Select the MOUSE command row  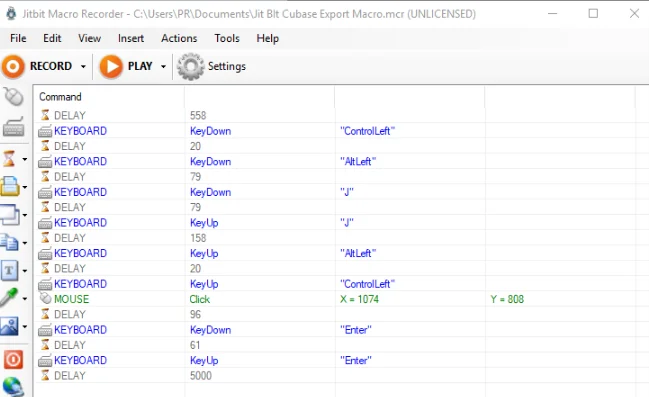pyautogui.click(x=335, y=299)
